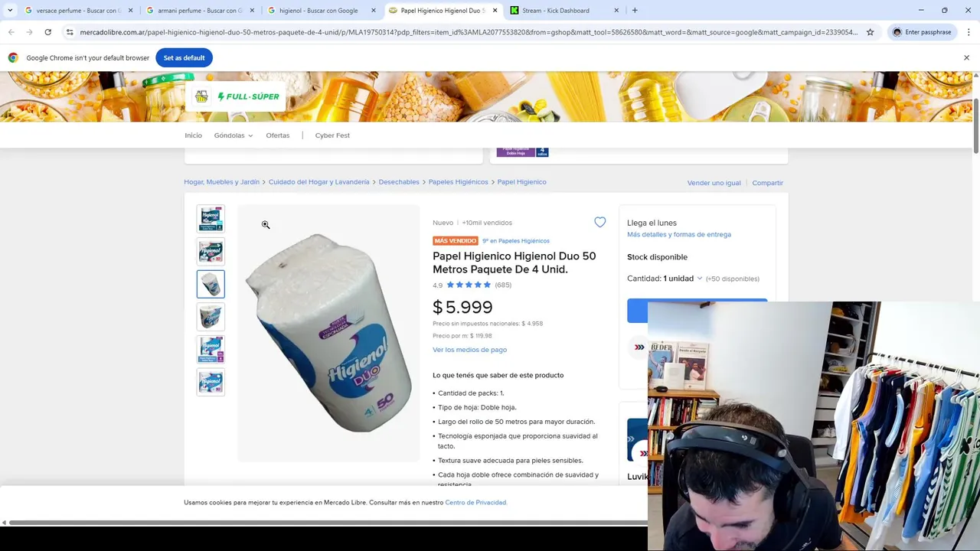Add product to favorites with heart icon
The width and height of the screenshot is (980, 551).
point(600,222)
